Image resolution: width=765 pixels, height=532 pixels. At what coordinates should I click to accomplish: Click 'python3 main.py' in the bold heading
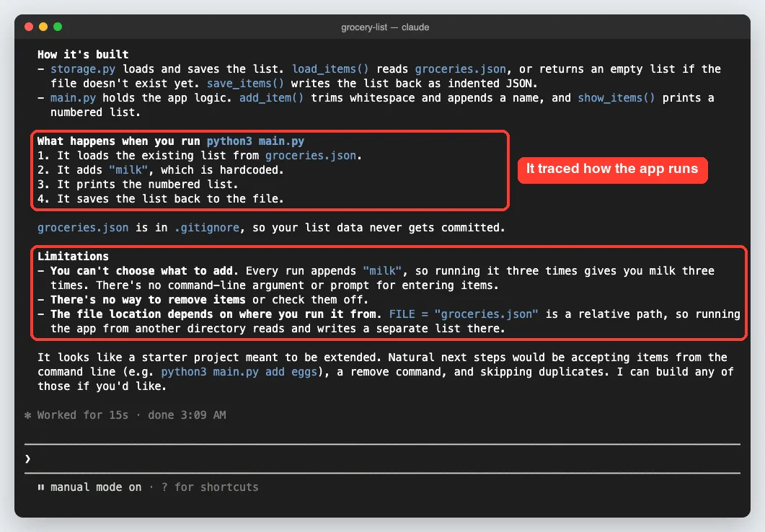pyautogui.click(x=256, y=141)
